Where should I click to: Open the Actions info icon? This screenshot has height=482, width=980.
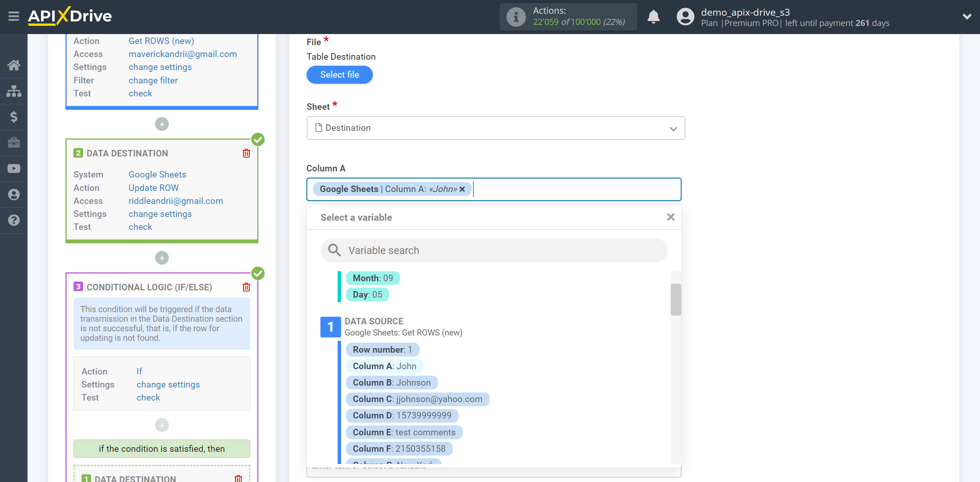click(516, 17)
